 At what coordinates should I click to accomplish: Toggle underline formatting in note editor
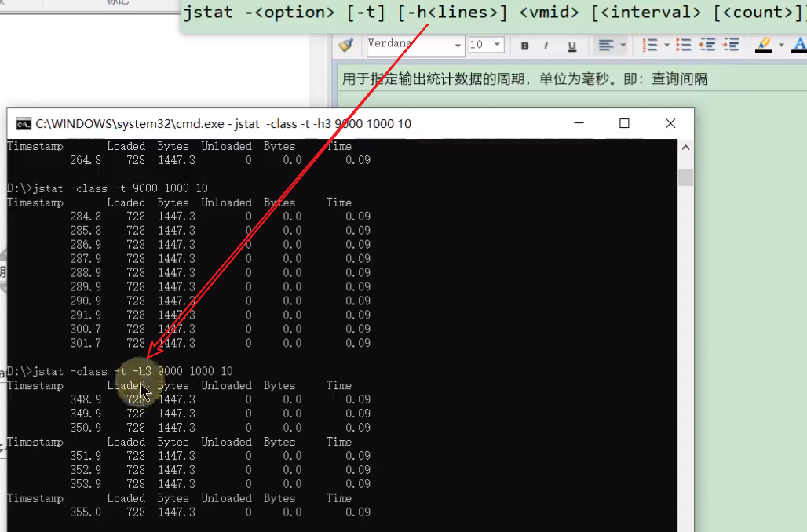coord(571,46)
